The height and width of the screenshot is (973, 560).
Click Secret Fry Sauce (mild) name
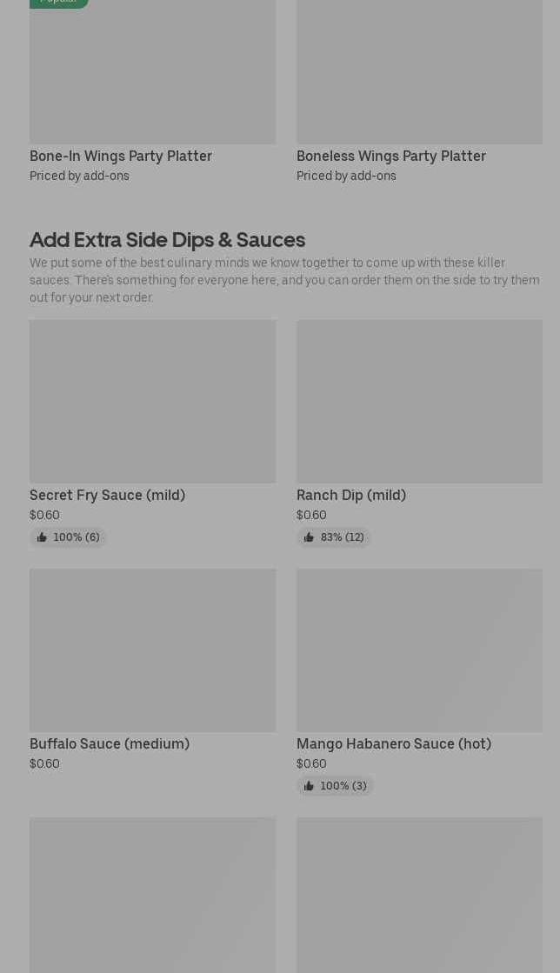click(x=107, y=495)
